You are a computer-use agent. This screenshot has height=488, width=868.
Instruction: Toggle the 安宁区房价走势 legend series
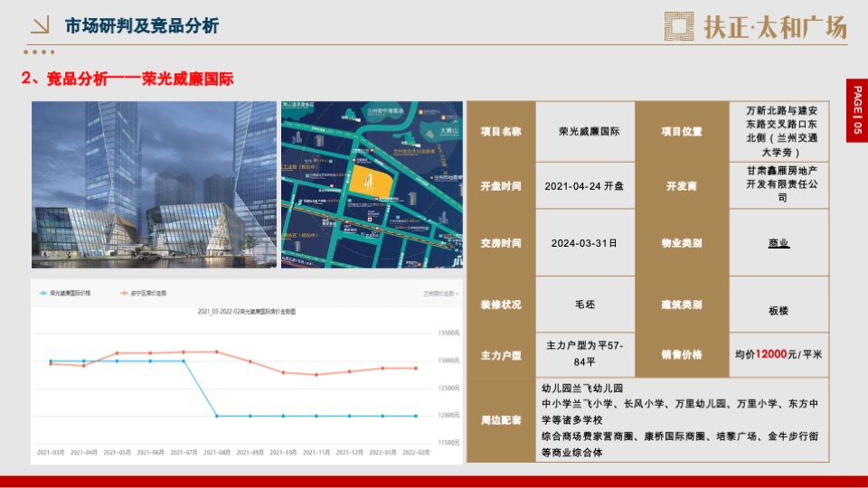coord(143,293)
